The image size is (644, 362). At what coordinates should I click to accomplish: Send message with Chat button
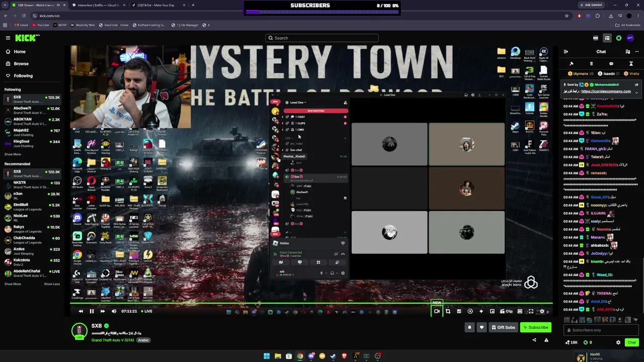point(632,342)
